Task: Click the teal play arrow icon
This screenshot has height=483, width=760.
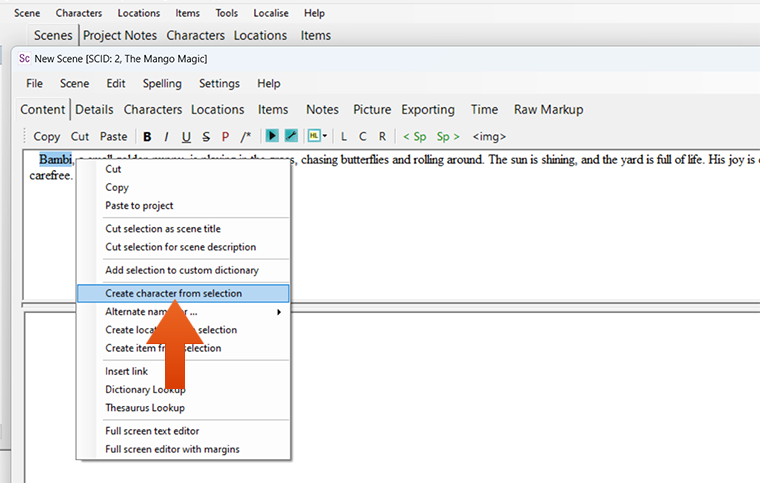Action: click(272, 136)
